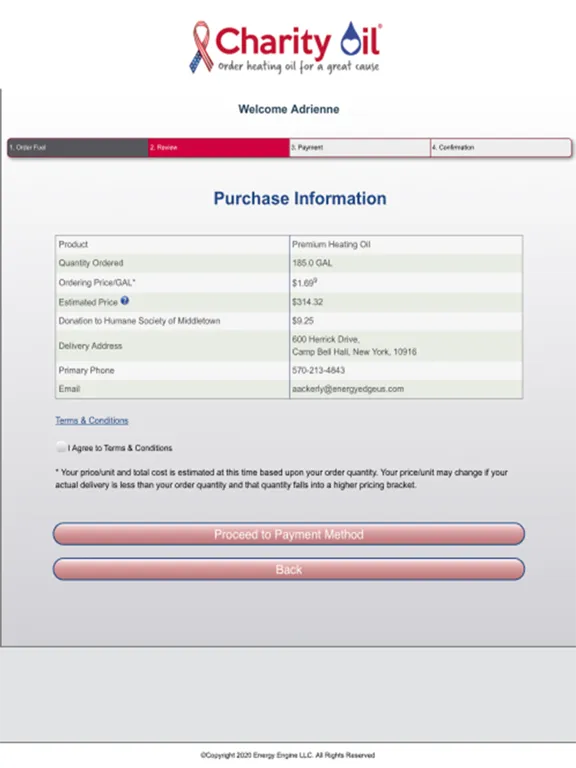Click the 185.0 GAL quantity value
Image resolution: width=576 pixels, height=768 pixels.
click(312, 263)
